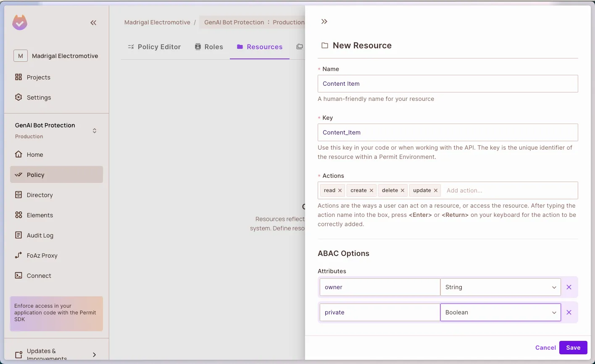The image size is (595, 364).
Task: Focus the Add action input box
Action: click(x=508, y=190)
